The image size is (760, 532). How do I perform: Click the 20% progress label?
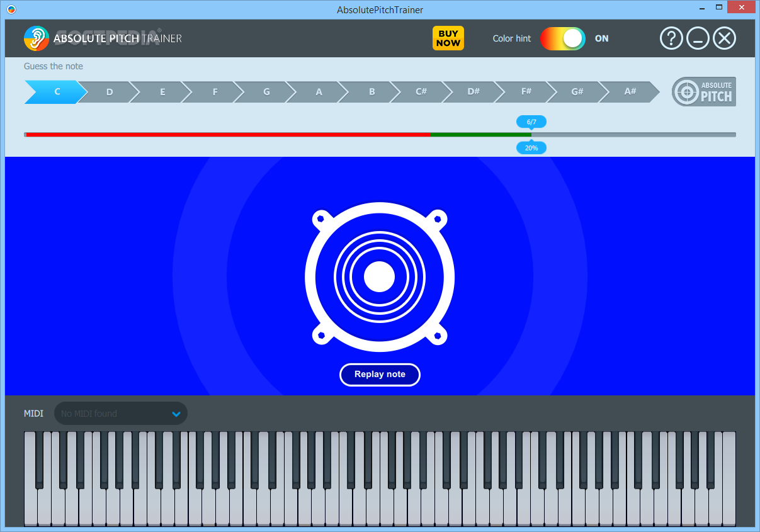coord(531,148)
